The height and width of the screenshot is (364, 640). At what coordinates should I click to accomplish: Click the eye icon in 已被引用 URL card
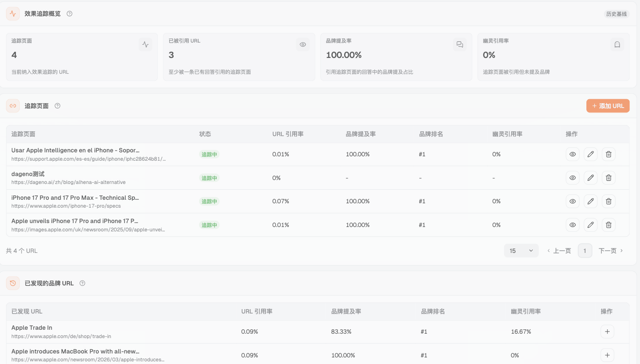click(303, 44)
